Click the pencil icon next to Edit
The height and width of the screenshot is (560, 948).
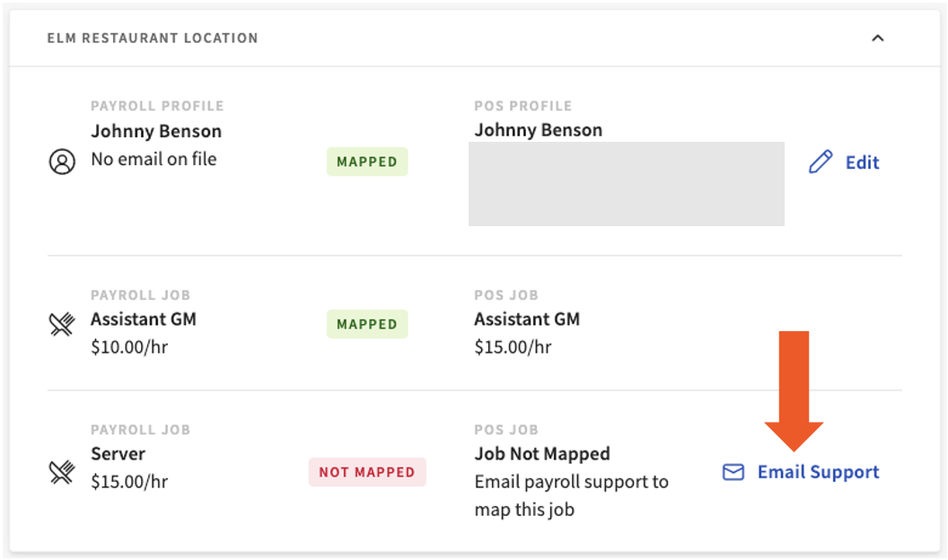[820, 162]
